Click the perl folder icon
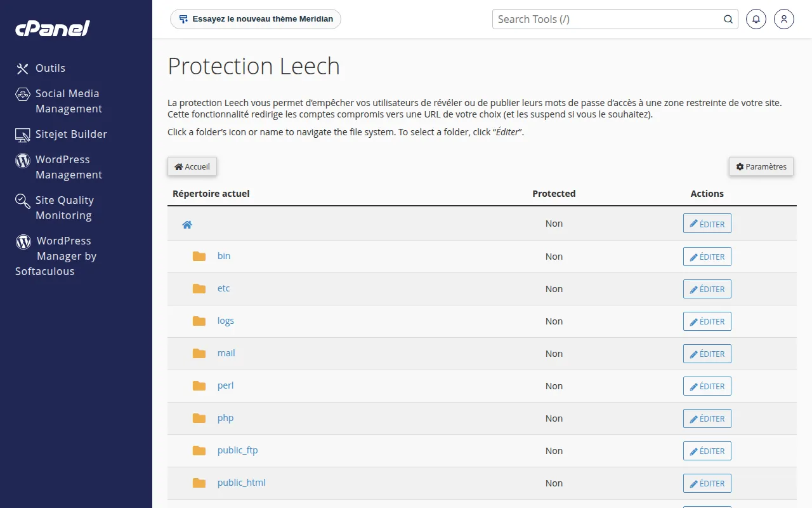Image resolution: width=812 pixels, height=508 pixels. click(x=199, y=385)
